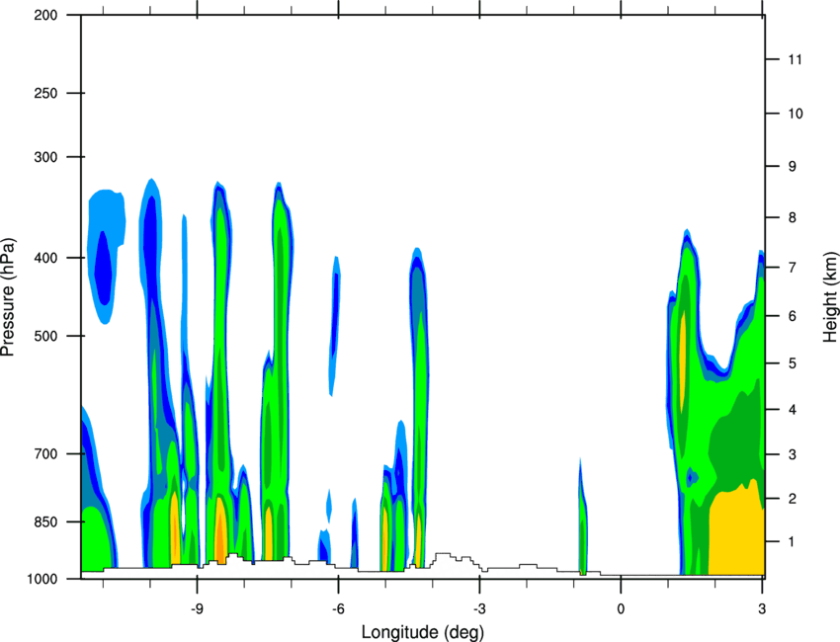Screen dimensions: 840x642
Task: Click the isolated light-blue blob near 400 hPa at far left
Action: (x=107, y=256)
